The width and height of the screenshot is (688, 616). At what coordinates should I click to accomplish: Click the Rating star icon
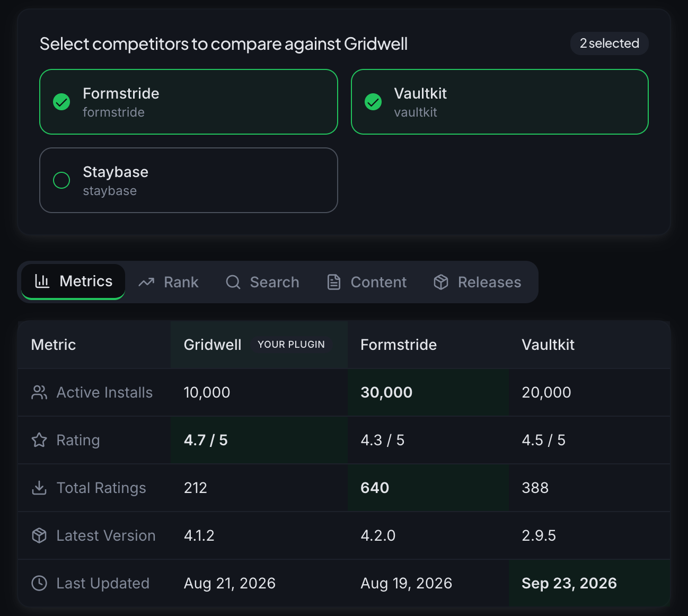click(x=39, y=440)
